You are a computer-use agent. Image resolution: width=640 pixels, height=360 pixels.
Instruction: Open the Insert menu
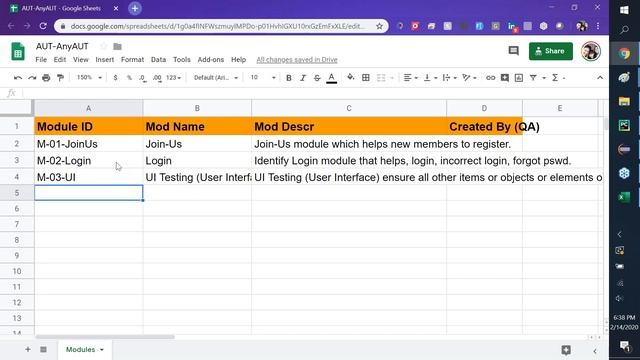pyautogui.click(x=105, y=60)
